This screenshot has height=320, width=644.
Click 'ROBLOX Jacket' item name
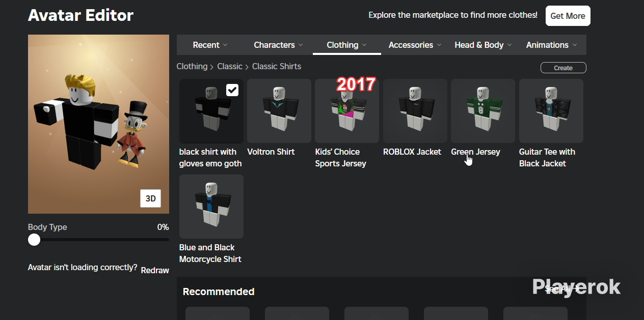[x=412, y=152]
